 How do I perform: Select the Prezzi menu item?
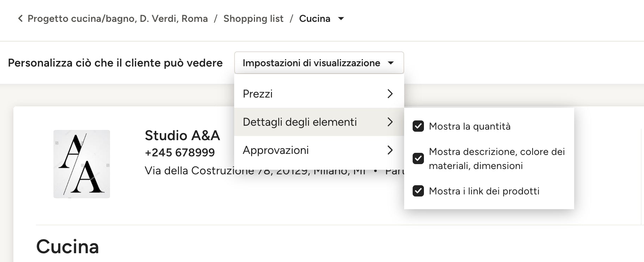(319, 94)
